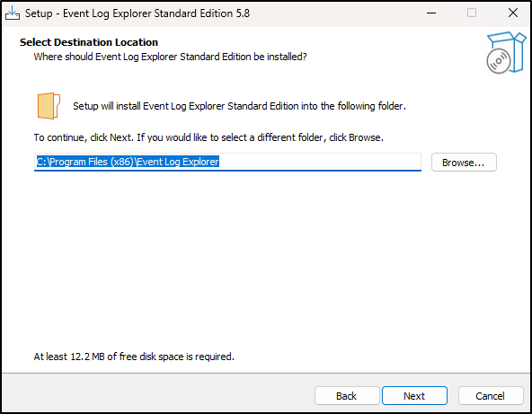Image resolution: width=532 pixels, height=414 pixels.
Task: Go Back to the previous setup step
Action: pos(346,396)
